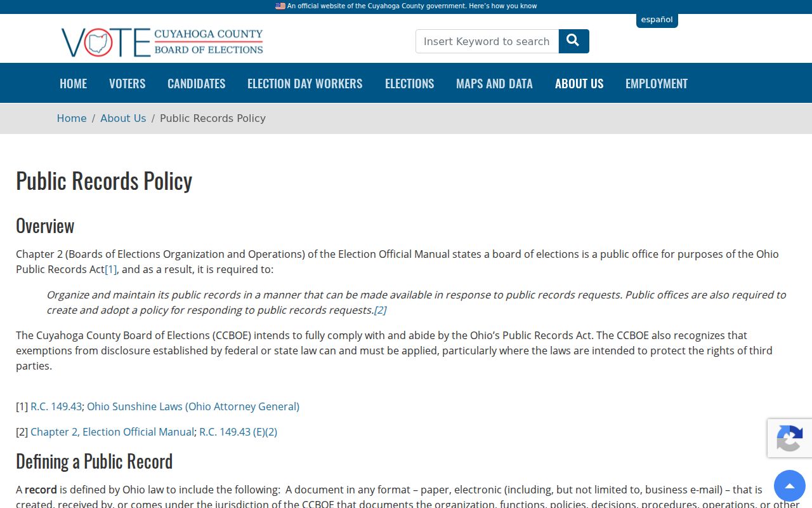Select the ABOUT US menu item
Viewport: 812px width, 508px height.
(579, 83)
